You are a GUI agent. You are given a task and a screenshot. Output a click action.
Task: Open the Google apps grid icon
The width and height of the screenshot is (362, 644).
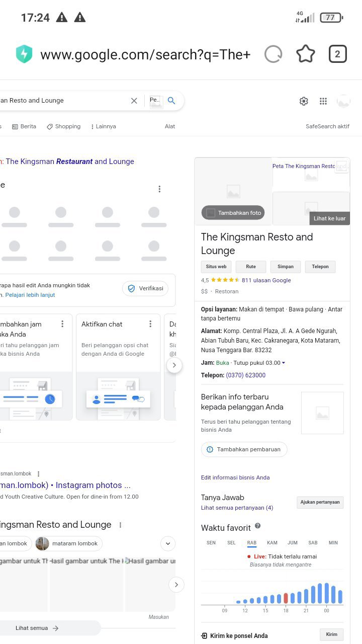(x=323, y=101)
